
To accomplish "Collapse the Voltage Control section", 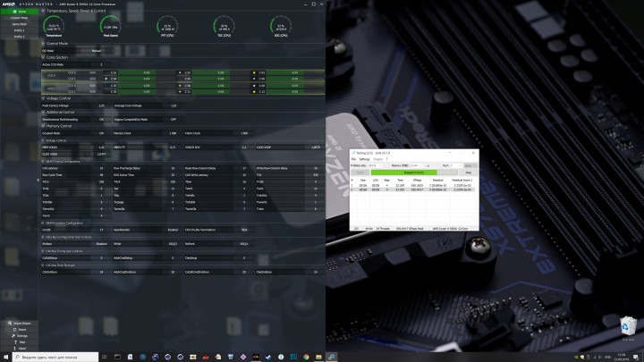I will tap(43, 98).
